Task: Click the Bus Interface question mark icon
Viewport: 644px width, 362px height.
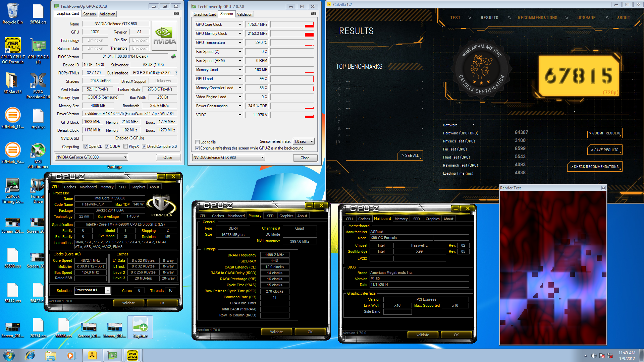Action: (176, 73)
